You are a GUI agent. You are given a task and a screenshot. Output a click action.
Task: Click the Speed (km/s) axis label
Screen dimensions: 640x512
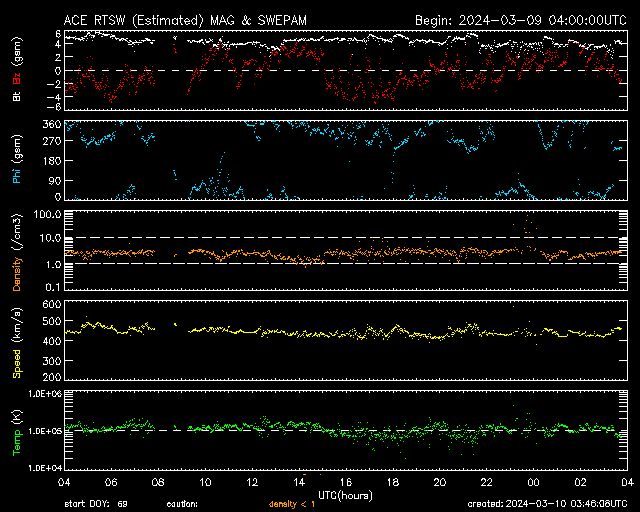(16, 341)
